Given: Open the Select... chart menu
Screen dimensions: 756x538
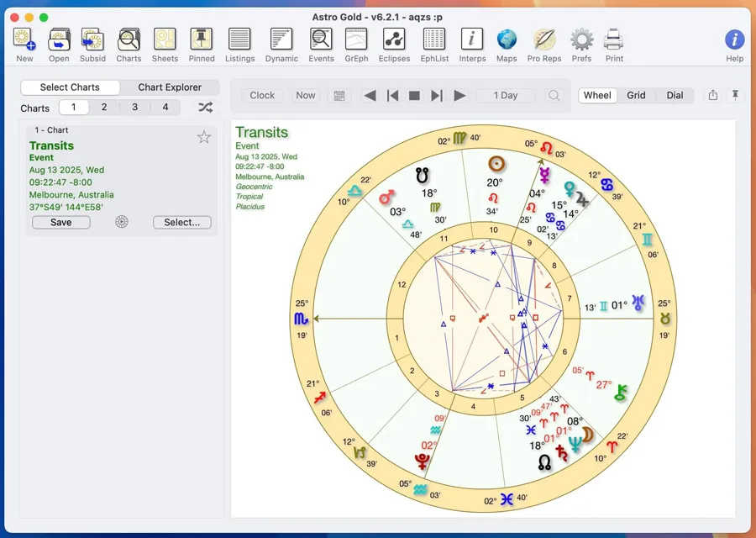Looking at the screenshot, I should [x=181, y=223].
